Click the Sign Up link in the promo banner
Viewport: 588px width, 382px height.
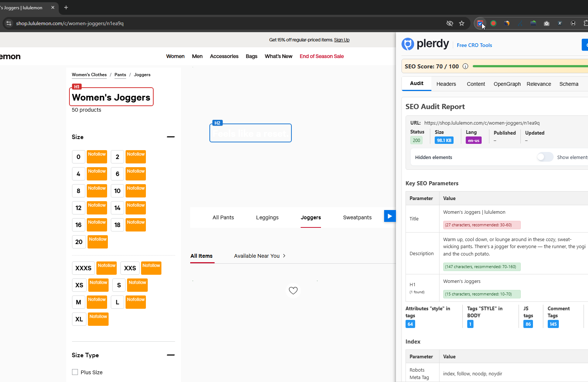pos(342,40)
